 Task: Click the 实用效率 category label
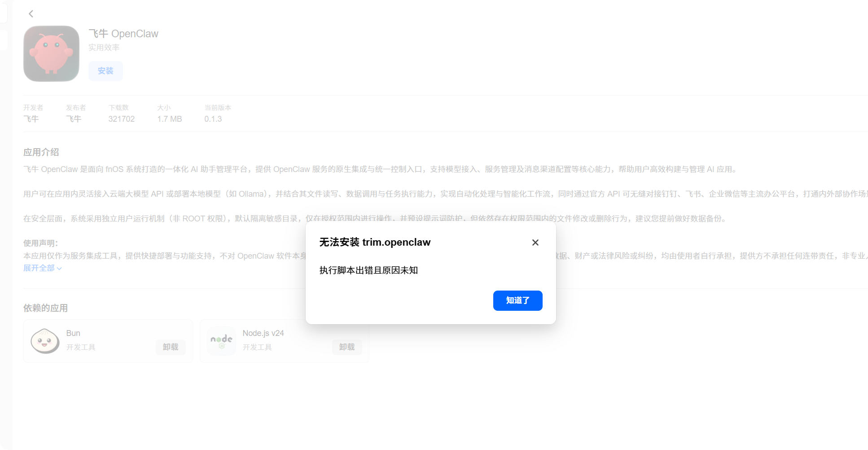(x=104, y=48)
